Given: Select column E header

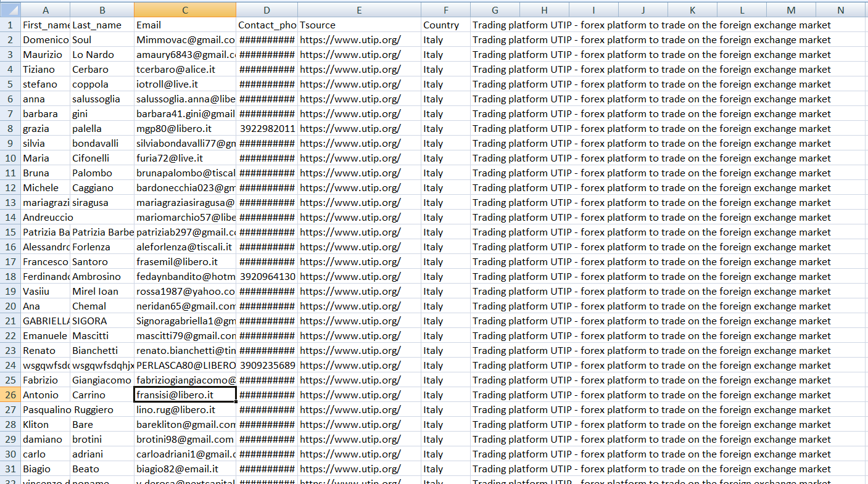Looking at the screenshot, I should tap(359, 10).
